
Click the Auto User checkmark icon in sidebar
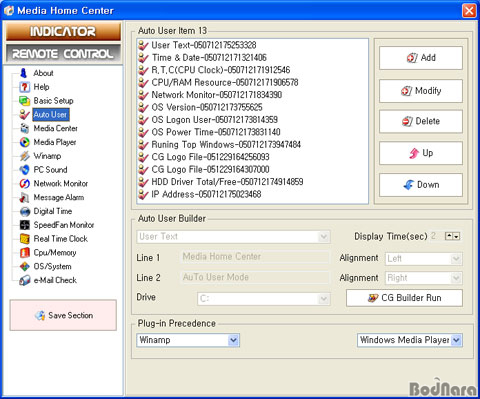[x=24, y=115]
